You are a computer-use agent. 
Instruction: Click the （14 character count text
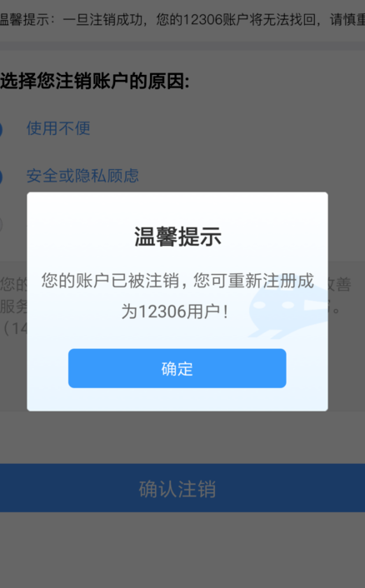point(14,328)
